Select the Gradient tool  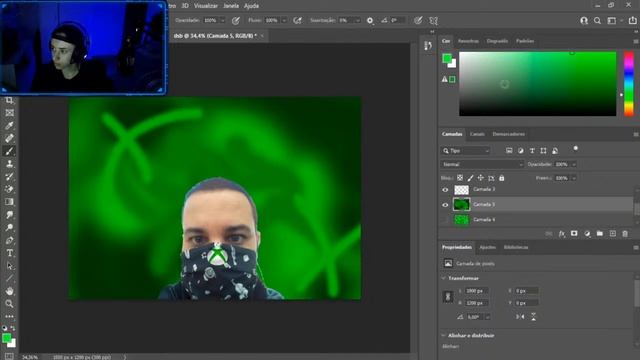tap(9, 202)
